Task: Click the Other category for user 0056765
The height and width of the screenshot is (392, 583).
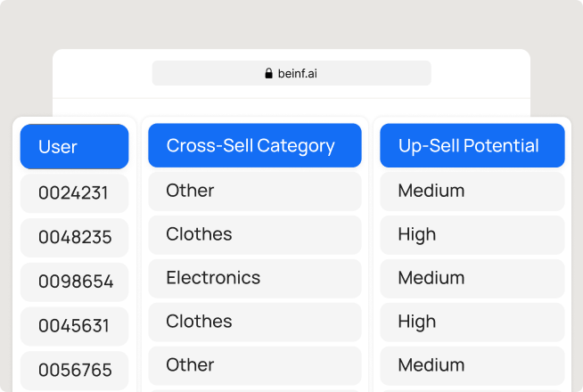Action: 254,365
